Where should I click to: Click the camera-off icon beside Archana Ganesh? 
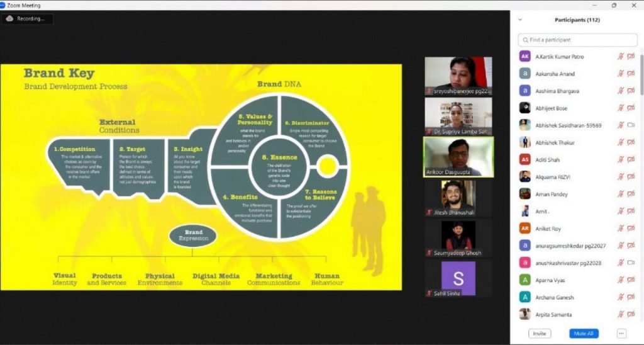(631, 297)
